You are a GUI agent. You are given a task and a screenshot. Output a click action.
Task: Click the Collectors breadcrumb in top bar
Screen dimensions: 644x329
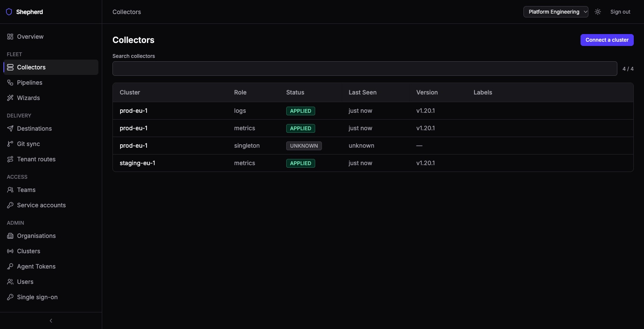point(126,12)
